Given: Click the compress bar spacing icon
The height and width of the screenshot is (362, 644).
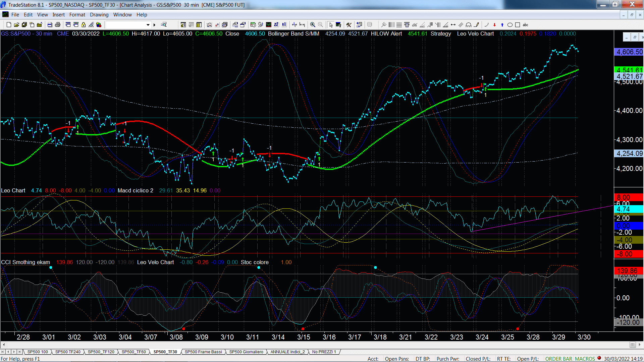Looking at the screenshot, I should click(294, 25).
